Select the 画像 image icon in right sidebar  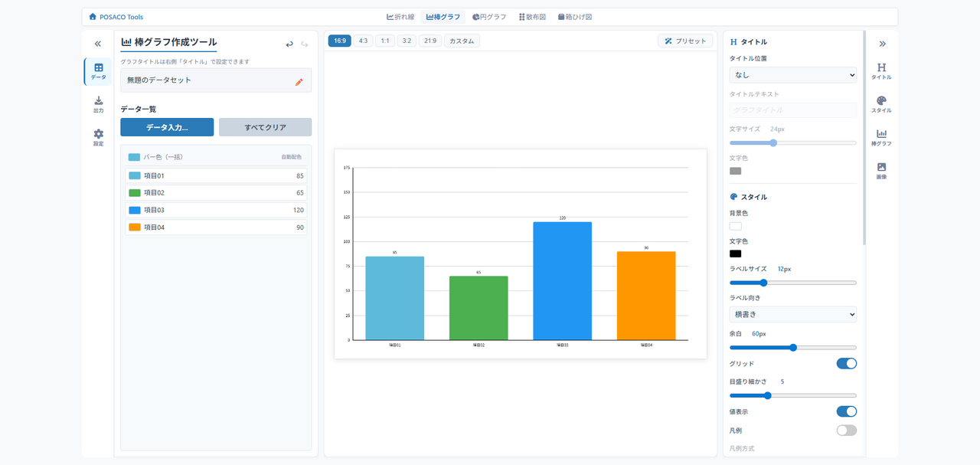point(881,171)
